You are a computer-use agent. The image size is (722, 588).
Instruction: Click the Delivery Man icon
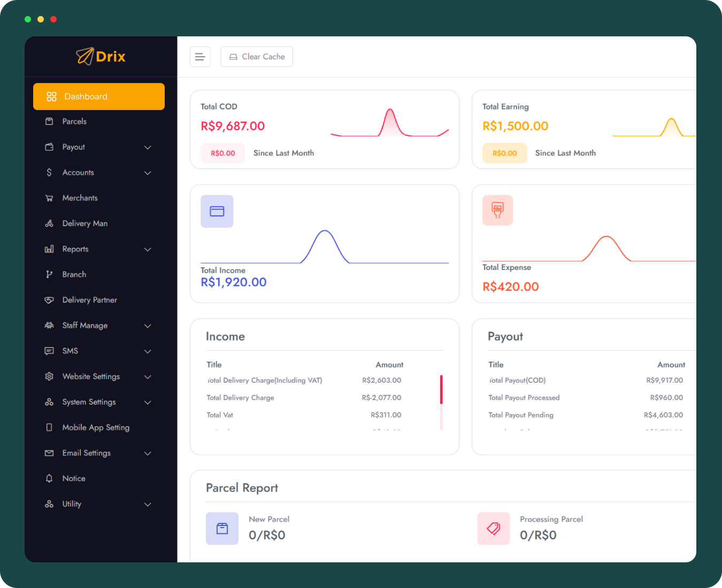(49, 223)
